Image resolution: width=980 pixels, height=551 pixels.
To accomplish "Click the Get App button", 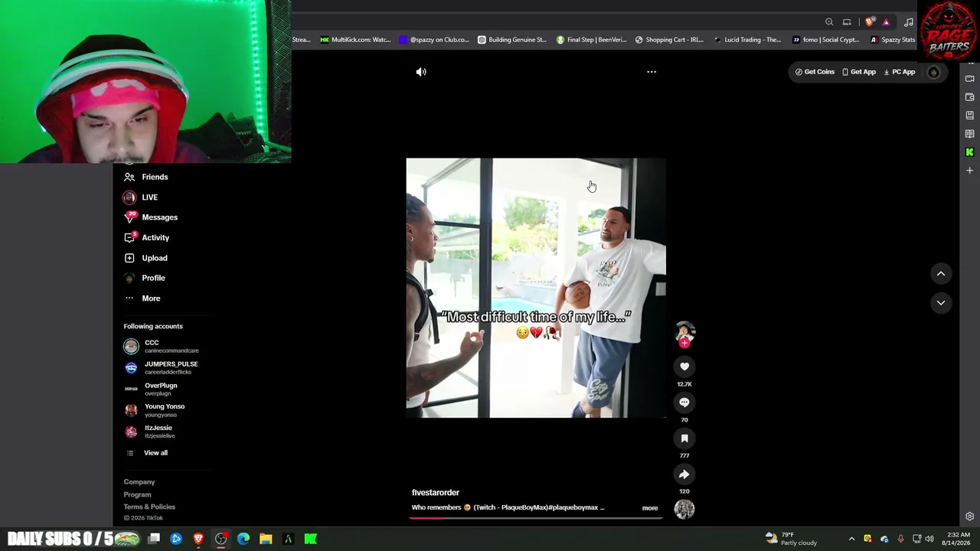I will 859,72.
